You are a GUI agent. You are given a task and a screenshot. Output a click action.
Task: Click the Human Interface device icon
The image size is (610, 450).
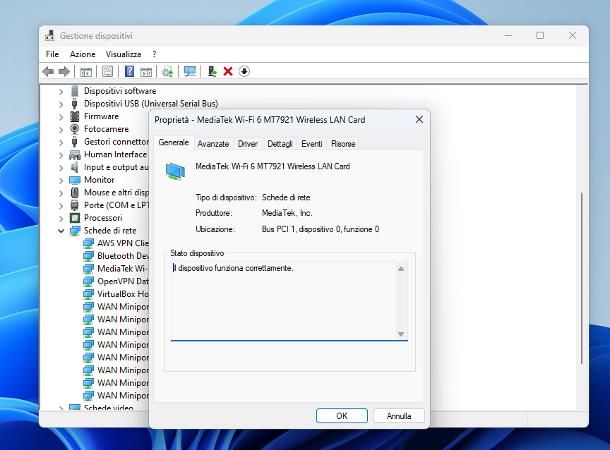coord(75,155)
